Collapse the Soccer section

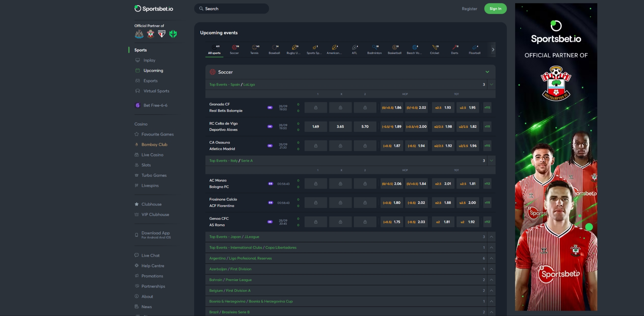coord(487,72)
